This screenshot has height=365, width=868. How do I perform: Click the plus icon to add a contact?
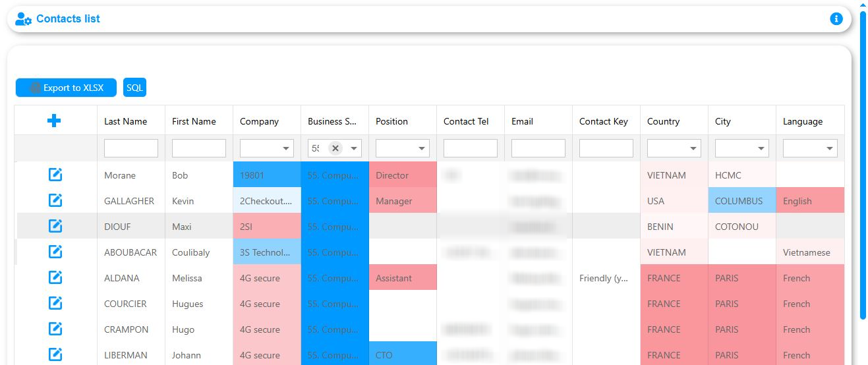coord(54,121)
